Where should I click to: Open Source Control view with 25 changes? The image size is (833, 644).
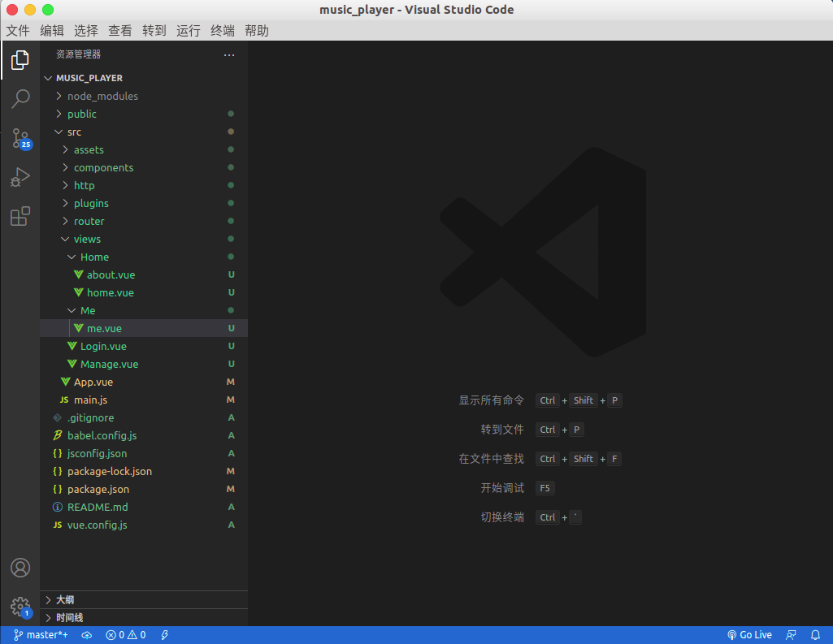tap(21, 138)
